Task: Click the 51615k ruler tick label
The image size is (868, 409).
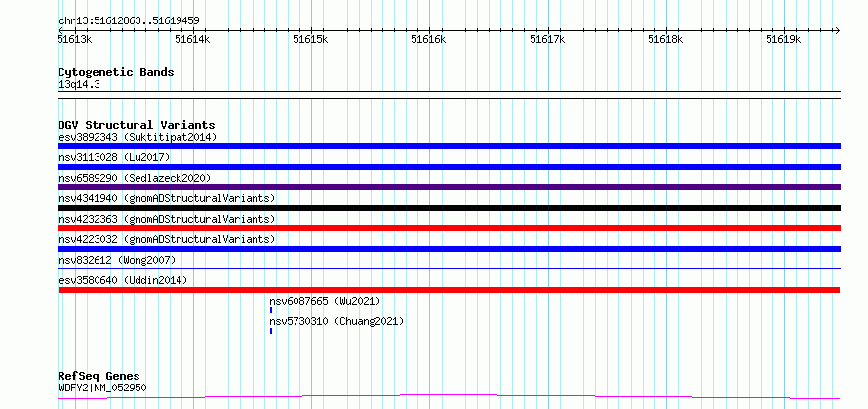Action: point(310,39)
